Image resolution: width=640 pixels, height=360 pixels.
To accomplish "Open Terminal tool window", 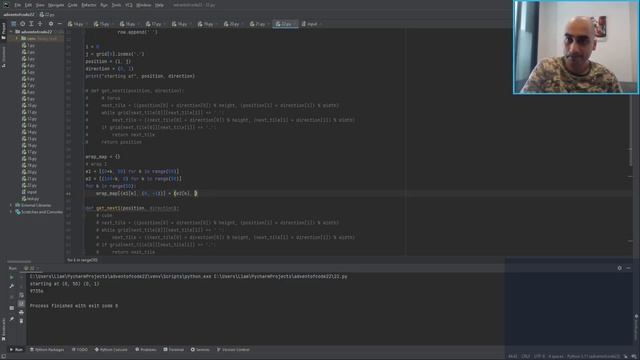I will coord(174,350).
